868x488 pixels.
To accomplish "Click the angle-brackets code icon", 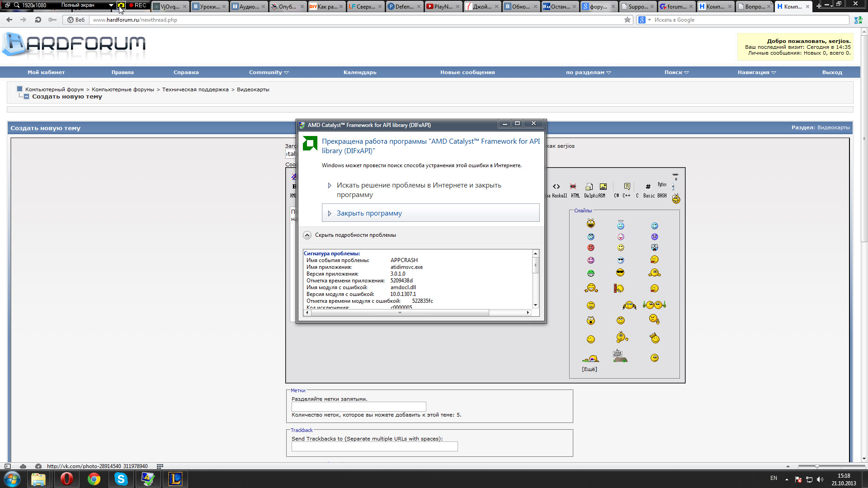I will pos(557,187).
